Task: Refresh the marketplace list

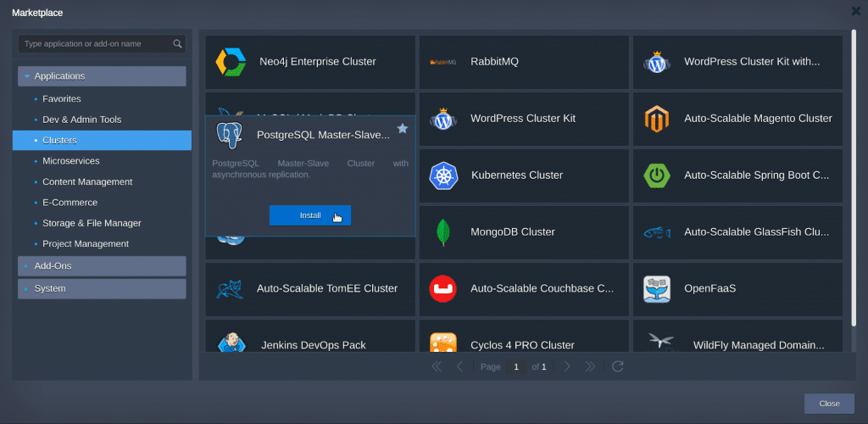Action: coord(618,366)
